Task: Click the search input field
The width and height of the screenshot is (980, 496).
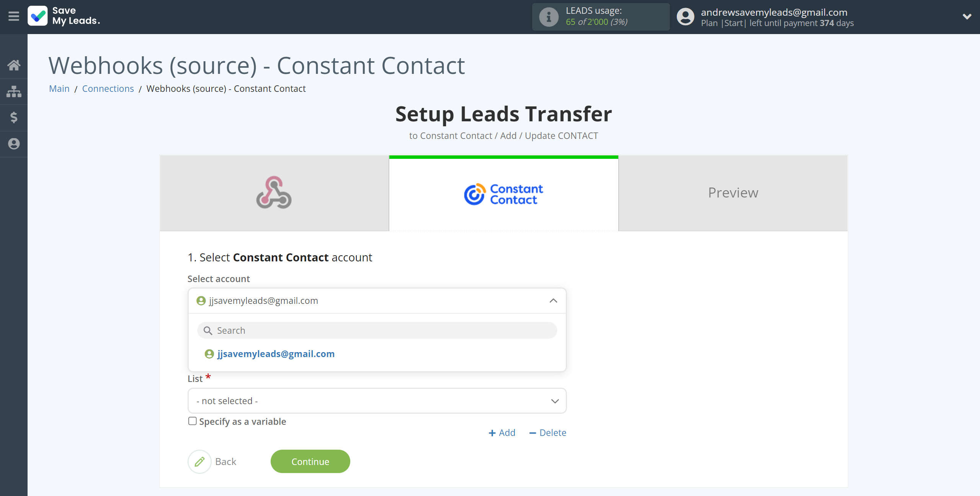Action: tap(377, 330)
